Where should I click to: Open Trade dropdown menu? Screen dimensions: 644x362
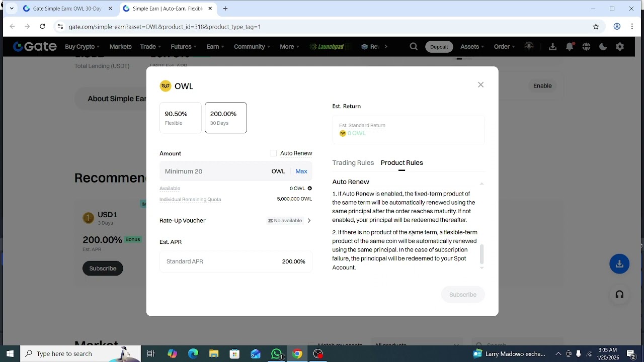150,47
